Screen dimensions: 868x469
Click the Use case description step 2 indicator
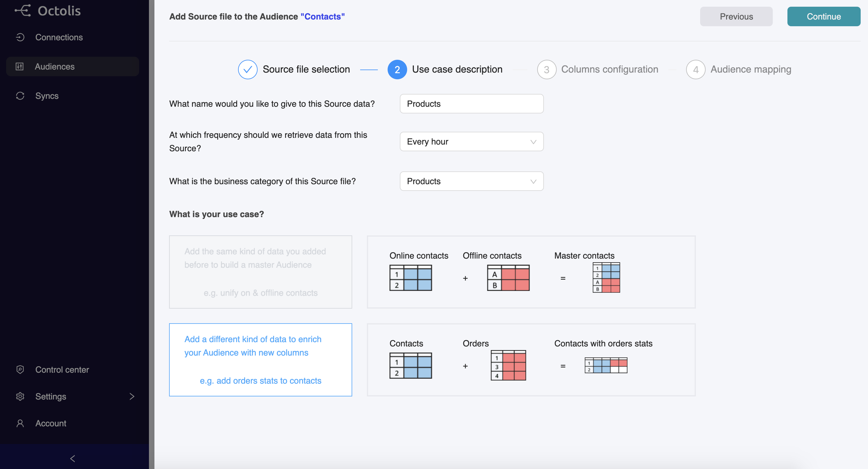[397, 69]
